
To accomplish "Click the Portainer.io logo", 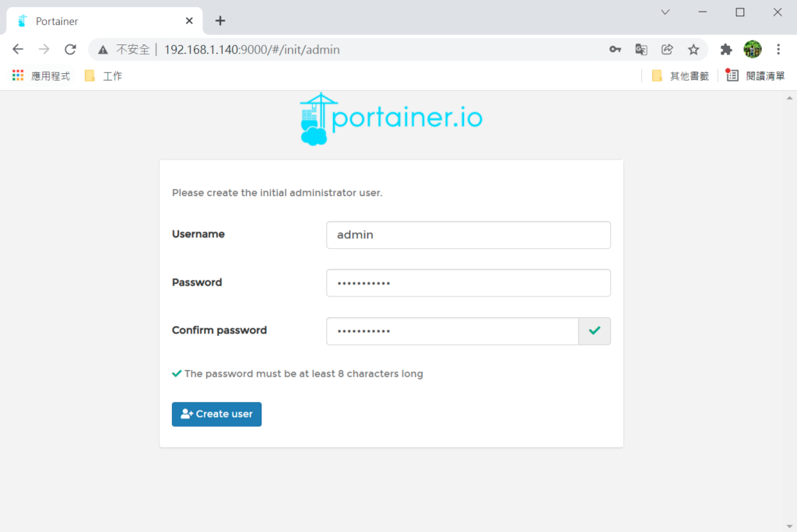I will [391, 119].
